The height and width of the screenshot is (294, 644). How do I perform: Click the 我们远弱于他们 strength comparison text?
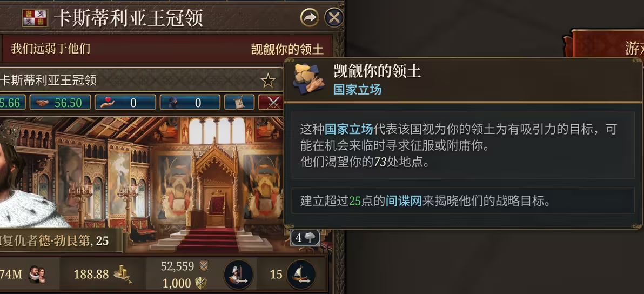point(51,49)
